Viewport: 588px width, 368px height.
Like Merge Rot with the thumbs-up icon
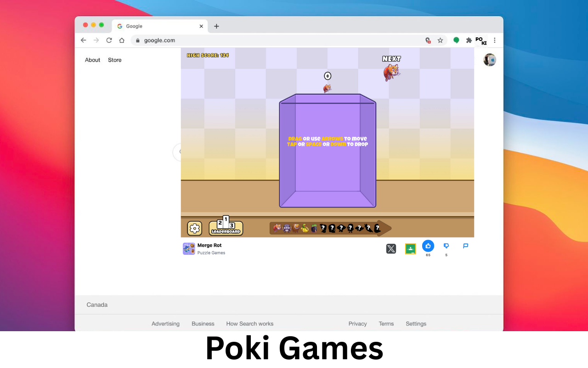click(x=428, y=246)
